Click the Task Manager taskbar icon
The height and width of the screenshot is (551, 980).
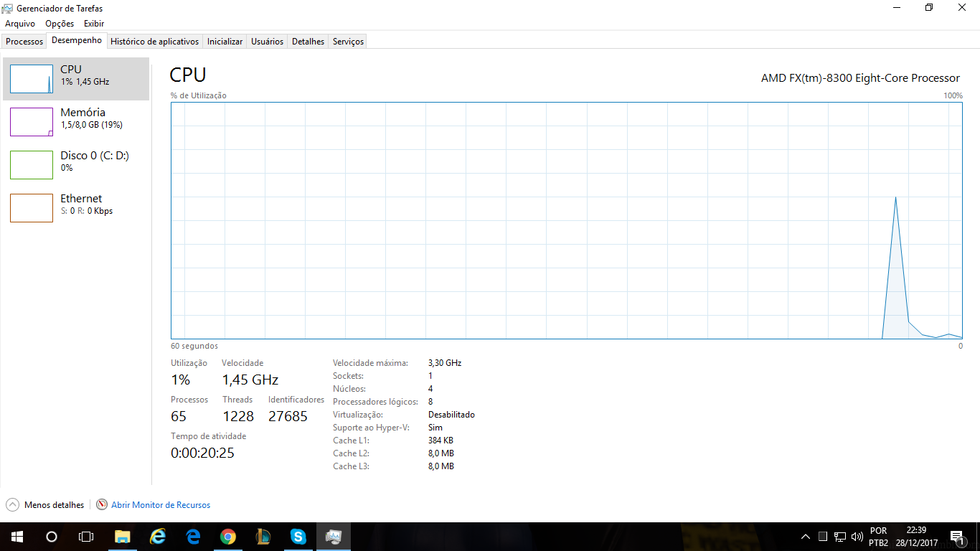(334, 537)
